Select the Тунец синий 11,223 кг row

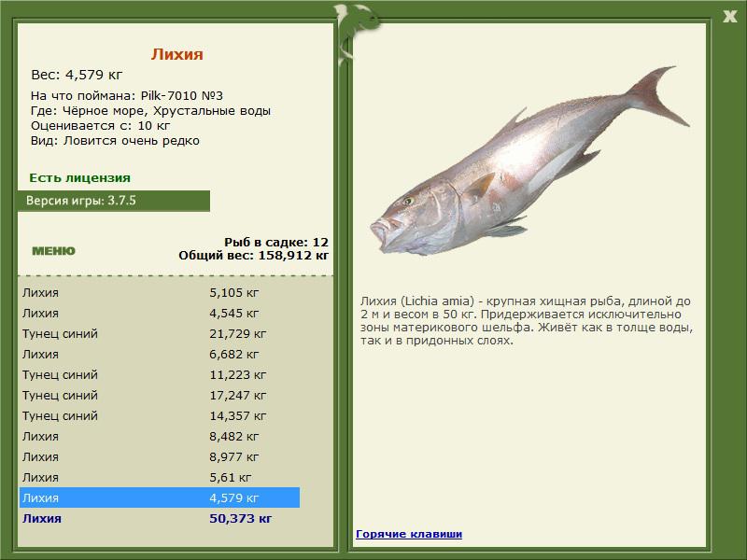(x=160, y=374)
